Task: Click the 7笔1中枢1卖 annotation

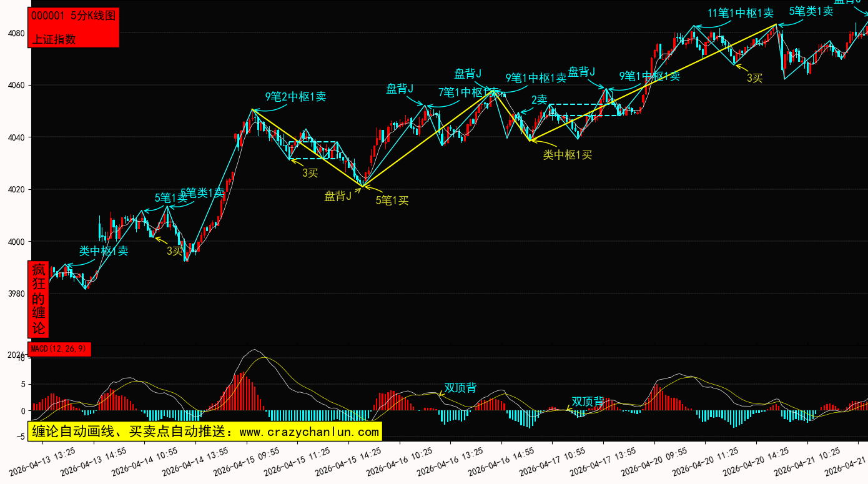Action: pos(468,92)
